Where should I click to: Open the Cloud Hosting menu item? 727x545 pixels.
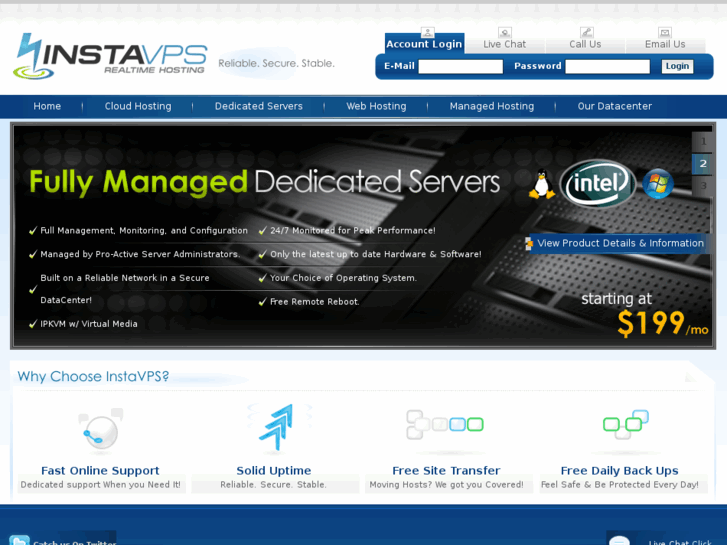point(138,106)
